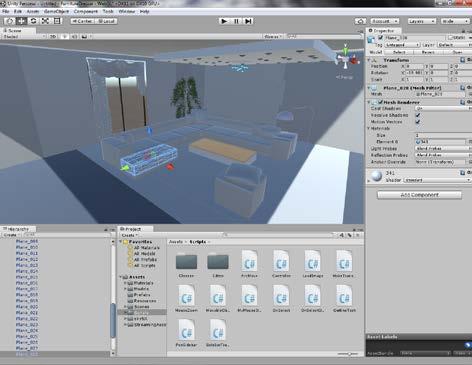Click the Add Component button
This screenshot has width=472, height=365.
tap(419, 195)
